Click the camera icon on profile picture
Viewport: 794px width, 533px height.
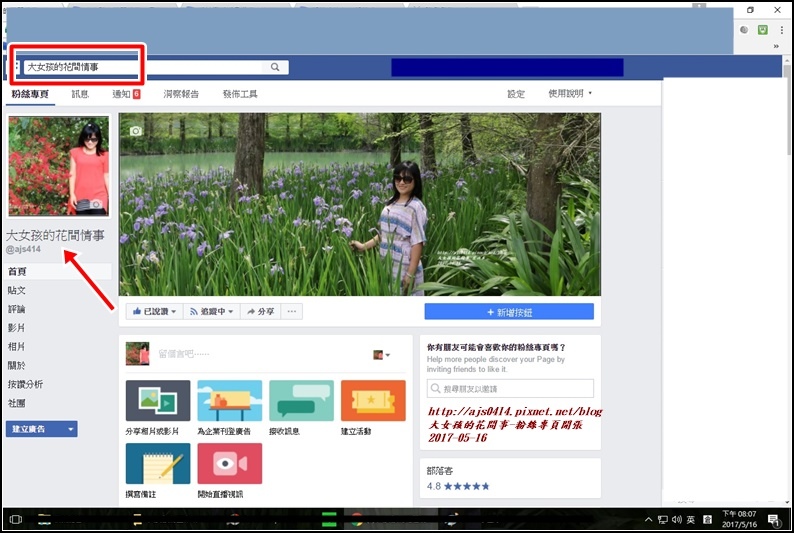coord(96,204)
